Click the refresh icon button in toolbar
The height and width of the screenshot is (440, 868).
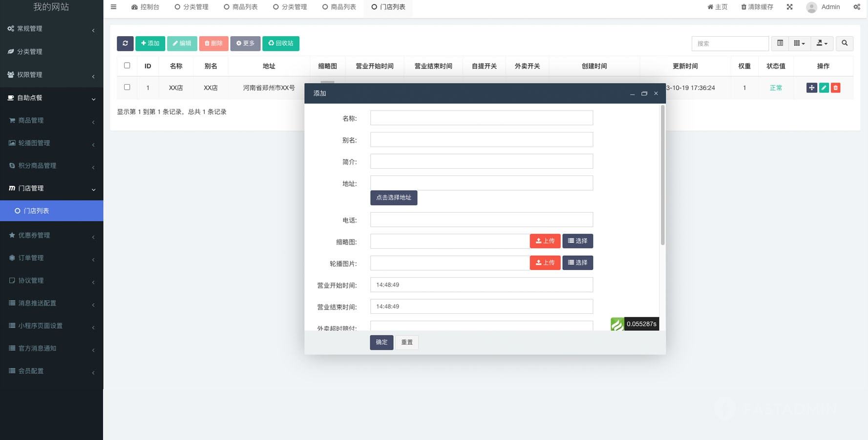[x=125, y=44]
